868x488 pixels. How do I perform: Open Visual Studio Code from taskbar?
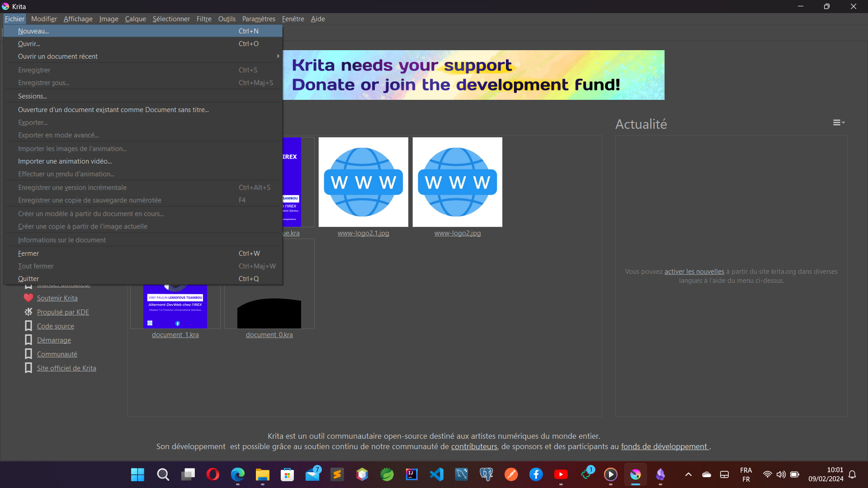[x=437, y=474]
